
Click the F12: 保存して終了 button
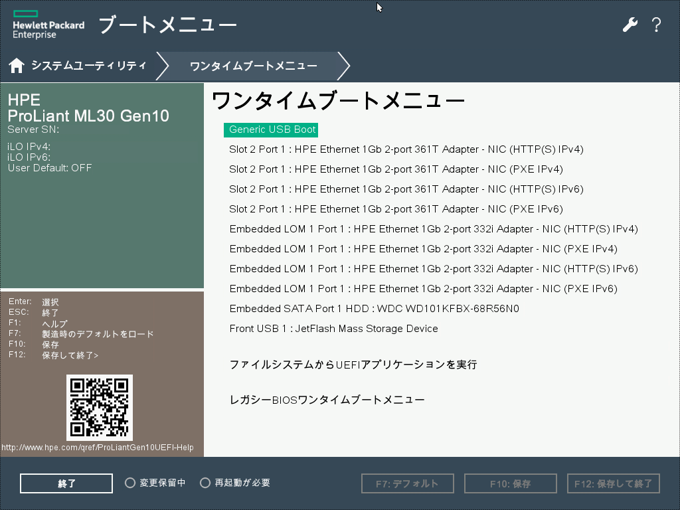613,484
